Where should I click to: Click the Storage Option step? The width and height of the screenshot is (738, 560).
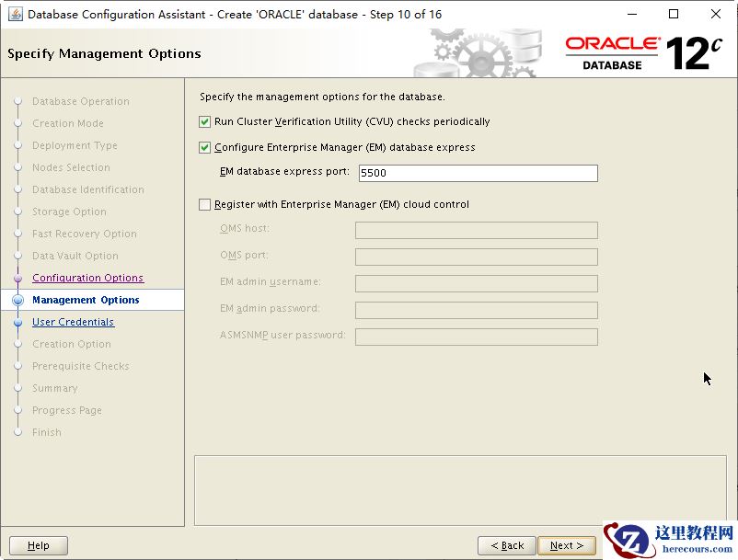pyautogui.click(x=69, y=212)
